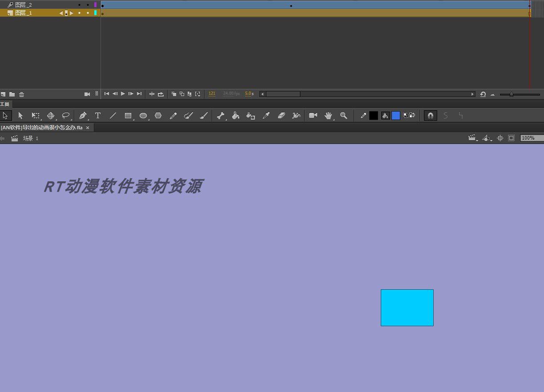The height and width of the screenshot is (392, 544).
Task: Open the blue fill color swatch
Action: 396,116
